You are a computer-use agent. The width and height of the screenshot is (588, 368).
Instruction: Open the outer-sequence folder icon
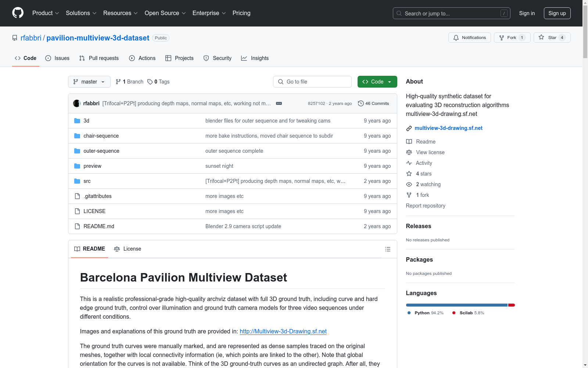(x=77, y=151)
